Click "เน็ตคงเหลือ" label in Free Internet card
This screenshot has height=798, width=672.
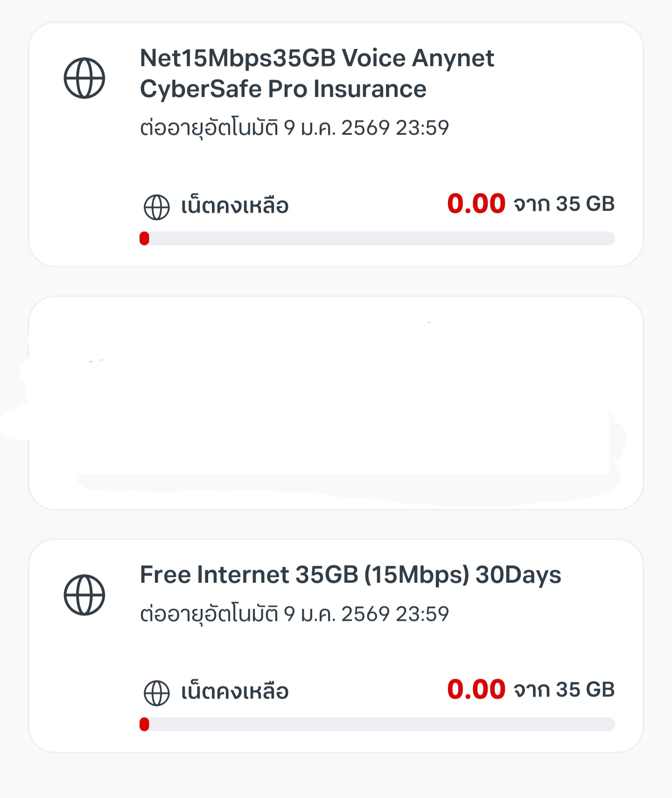pos(235,692)
